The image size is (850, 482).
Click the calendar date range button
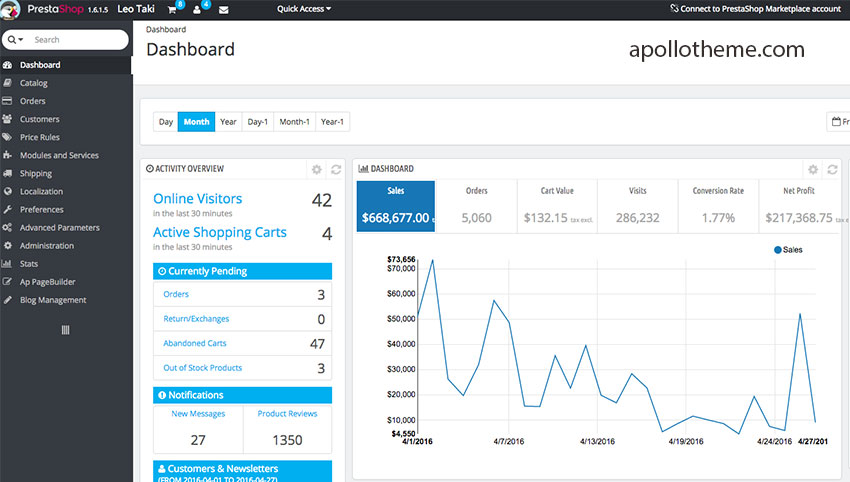tap(838, 122)
